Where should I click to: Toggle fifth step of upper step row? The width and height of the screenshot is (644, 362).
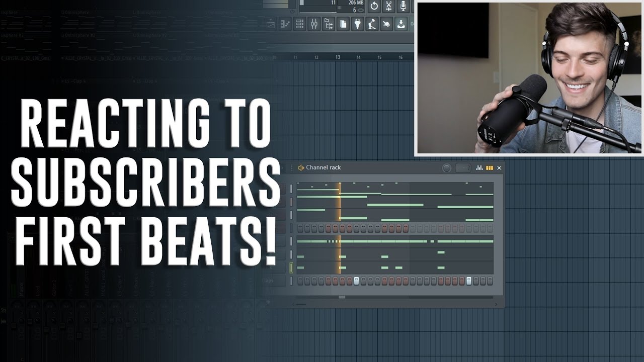(328, 228)
